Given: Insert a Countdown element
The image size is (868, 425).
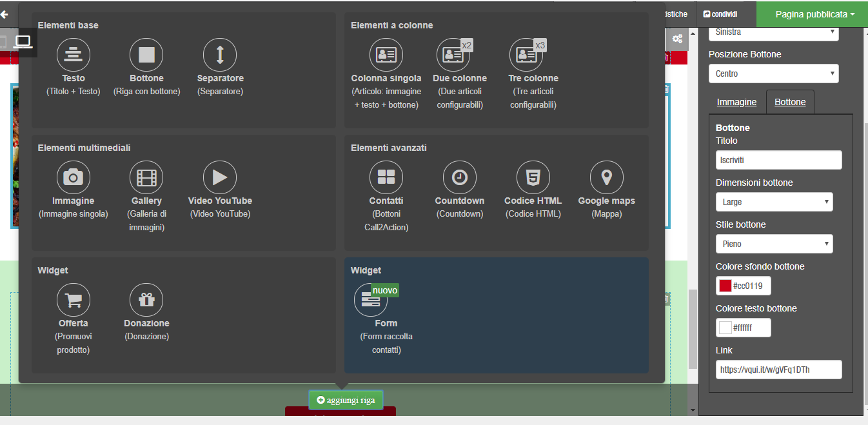Looking at the screenshot, I should pos(459,178).
